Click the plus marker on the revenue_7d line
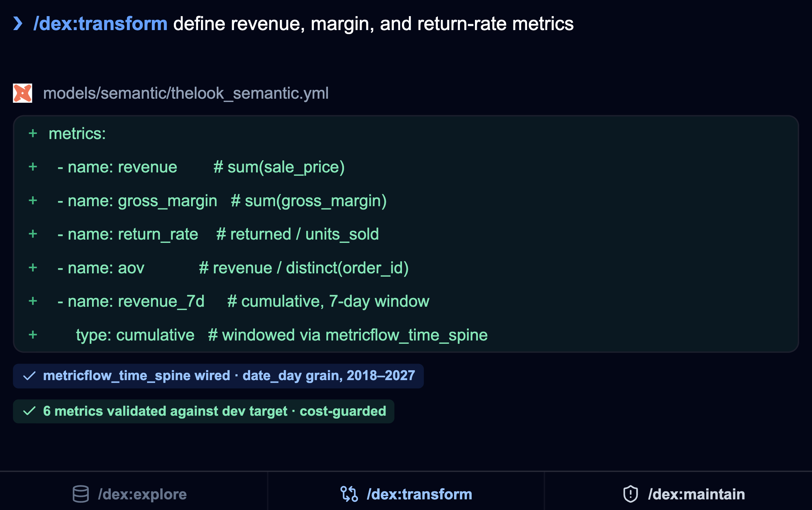Viewport: 812px width, 510px height. 33,301
